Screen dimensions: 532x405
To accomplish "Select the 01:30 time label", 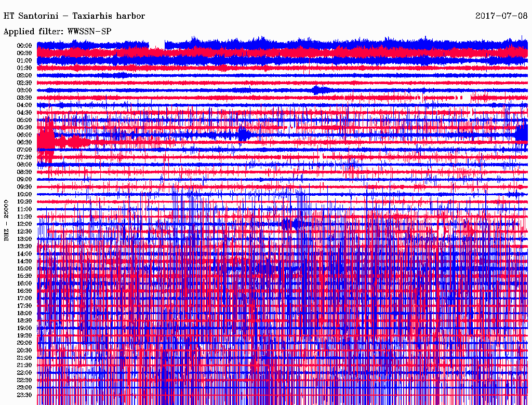I will 24,68.
